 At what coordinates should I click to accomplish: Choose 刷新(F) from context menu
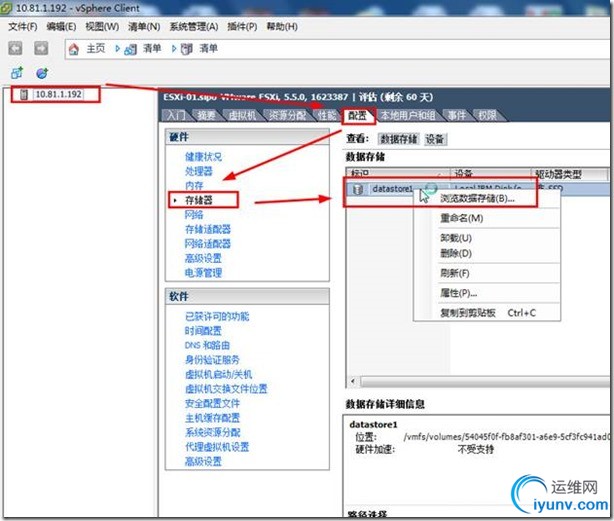(455, 273)
